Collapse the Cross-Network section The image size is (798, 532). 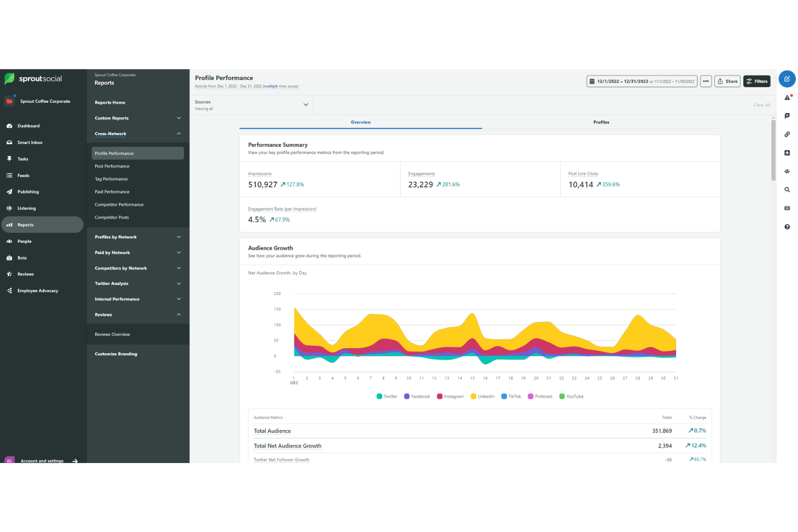click(137, 134)
